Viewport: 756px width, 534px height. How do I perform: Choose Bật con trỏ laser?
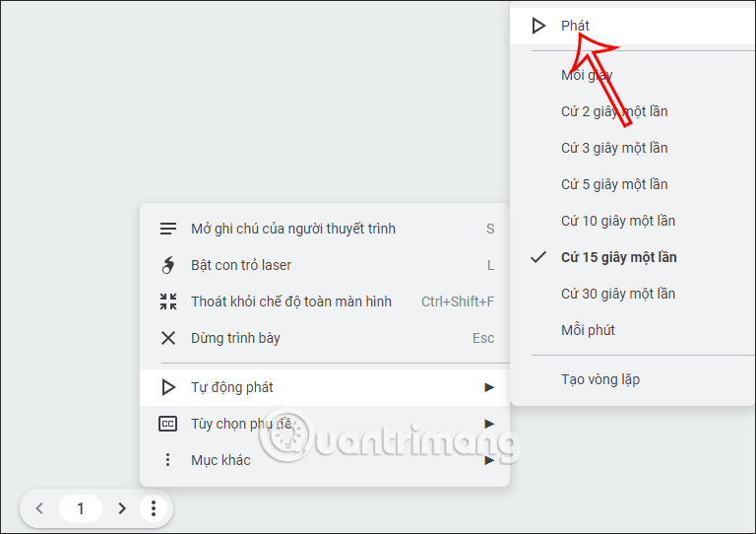325,265
